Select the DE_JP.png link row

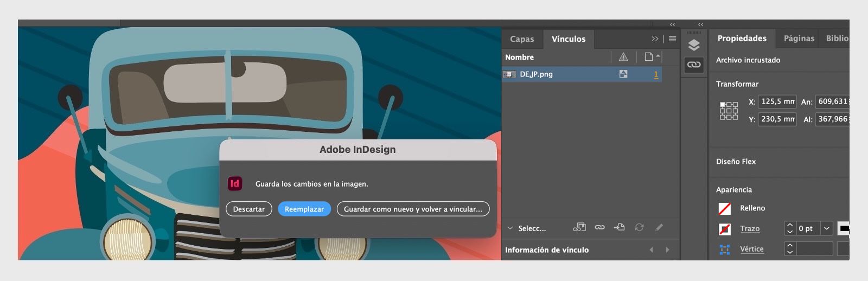pyautogui.click(x=582, y=74)
